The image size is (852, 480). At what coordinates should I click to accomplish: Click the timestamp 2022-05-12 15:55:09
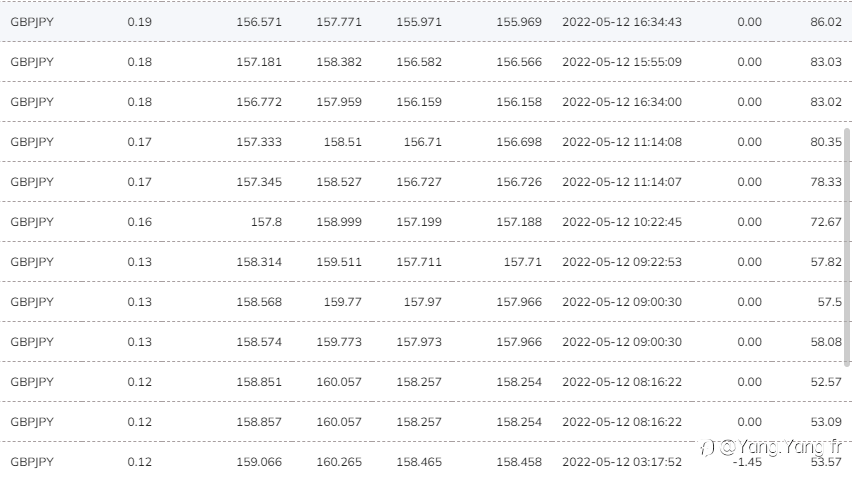click(622, 62)
